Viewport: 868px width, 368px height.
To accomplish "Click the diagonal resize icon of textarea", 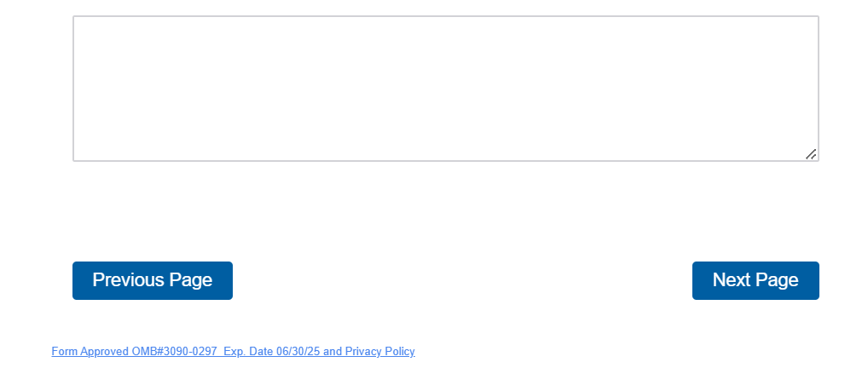I will coord(811,154).
